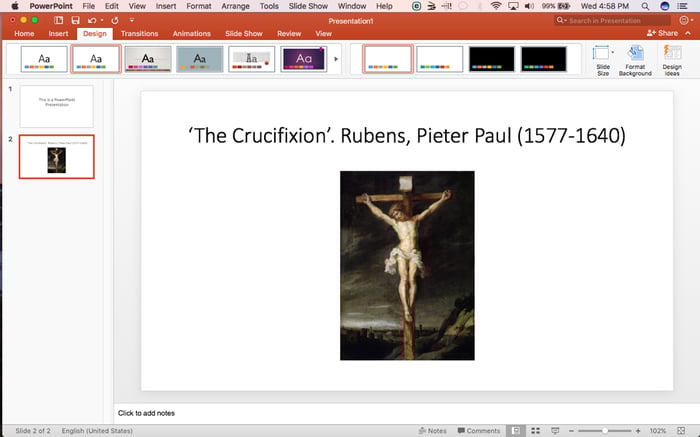Viewport: 700px width, 437px height.
Task: Open the View ribbon tab
Action: click(323, 33)
